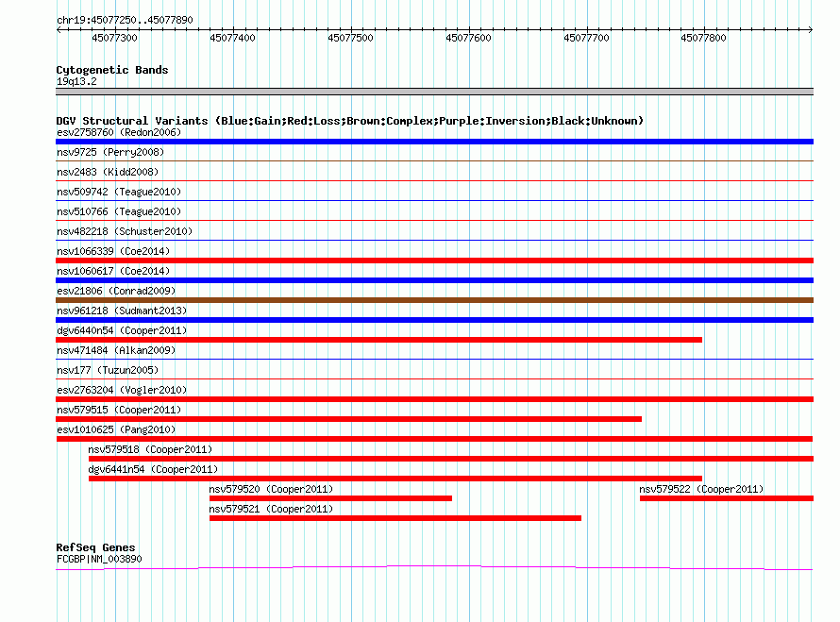
Task: Select the 19q13.2 band label
Action: (x=76, y=81)
